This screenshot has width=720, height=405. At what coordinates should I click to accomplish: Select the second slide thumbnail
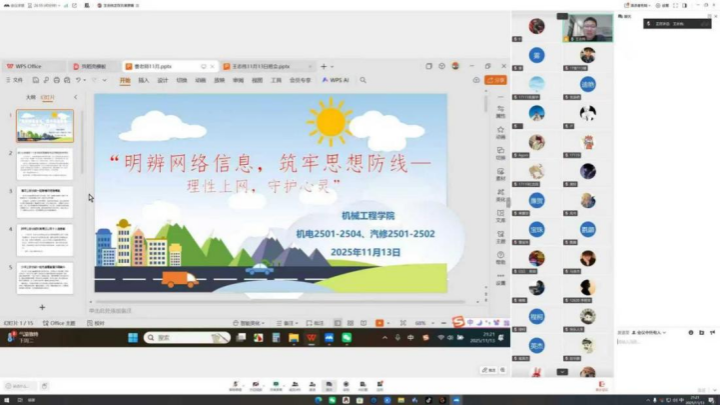click(x=45, y=164)
